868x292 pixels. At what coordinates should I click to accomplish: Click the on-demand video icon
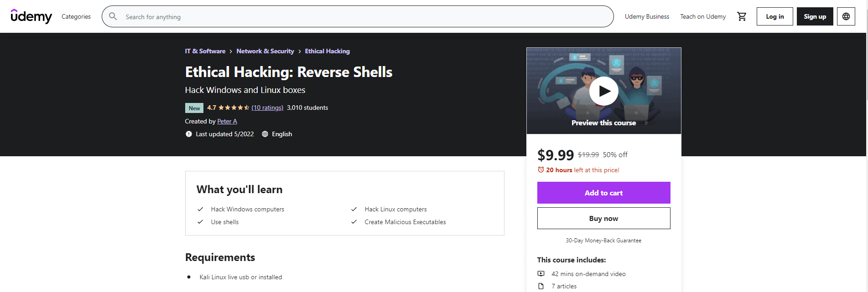click(x=541, y=274)
